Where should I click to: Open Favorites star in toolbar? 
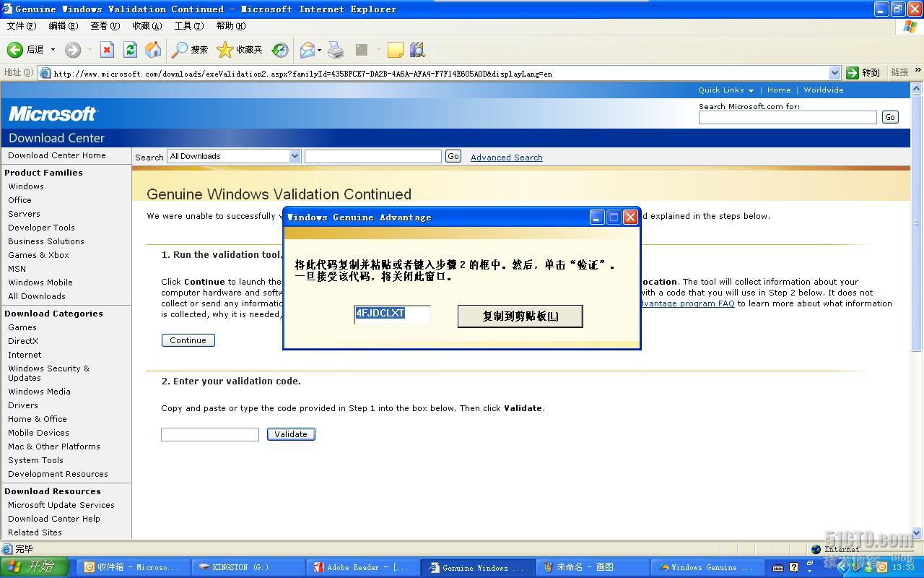point(225,50)
